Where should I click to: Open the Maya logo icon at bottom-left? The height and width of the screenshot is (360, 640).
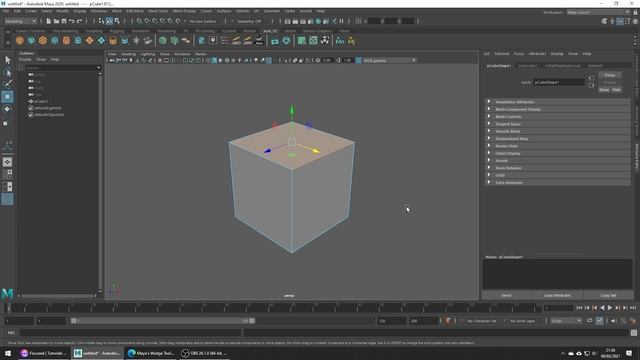7,293
